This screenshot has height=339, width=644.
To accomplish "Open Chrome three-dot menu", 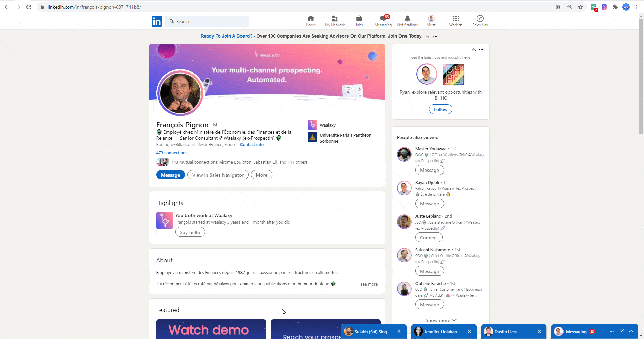I will coord(637,7).
